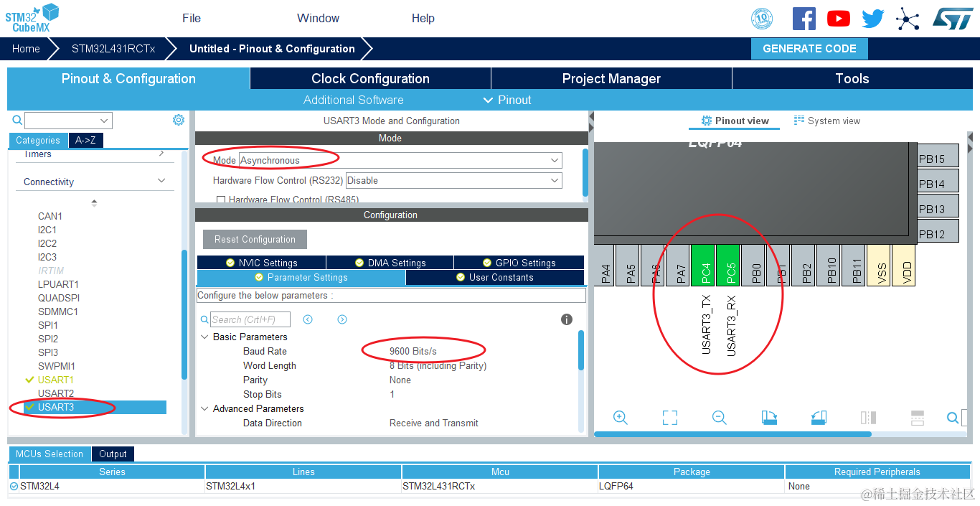Open the USART Mode dropdown

tap(401, 160)
